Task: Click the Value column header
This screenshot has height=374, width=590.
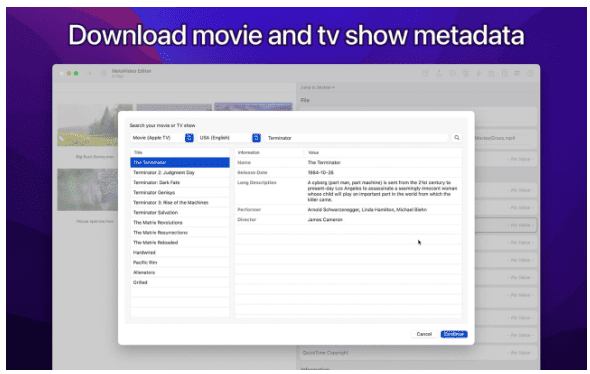Action: [383, 152]
